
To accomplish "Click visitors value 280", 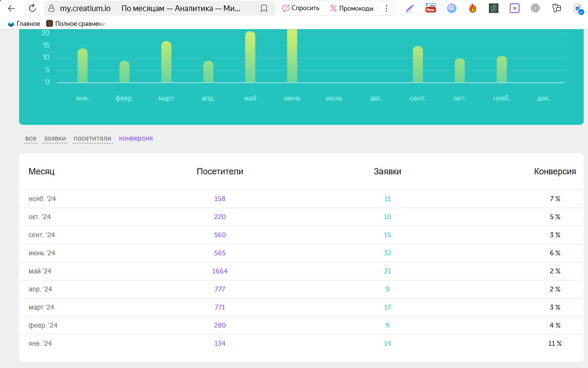I will click(220, 325).
